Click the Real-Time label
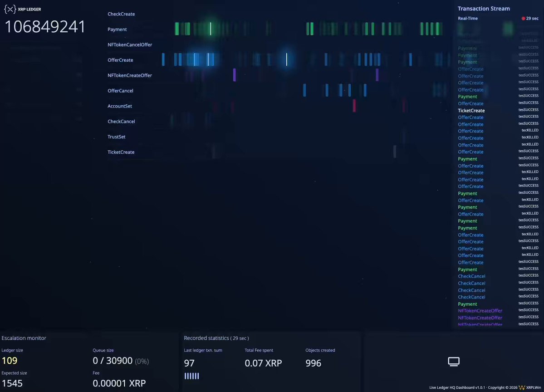The width and height of the screenshot is (544, 392). click(x=468, y=19)
